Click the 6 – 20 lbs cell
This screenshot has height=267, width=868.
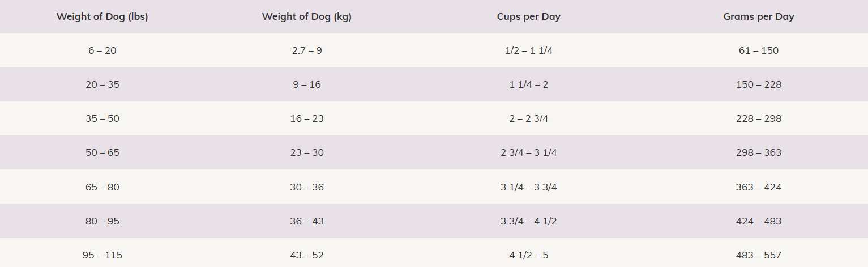click(x=102, y=50)
